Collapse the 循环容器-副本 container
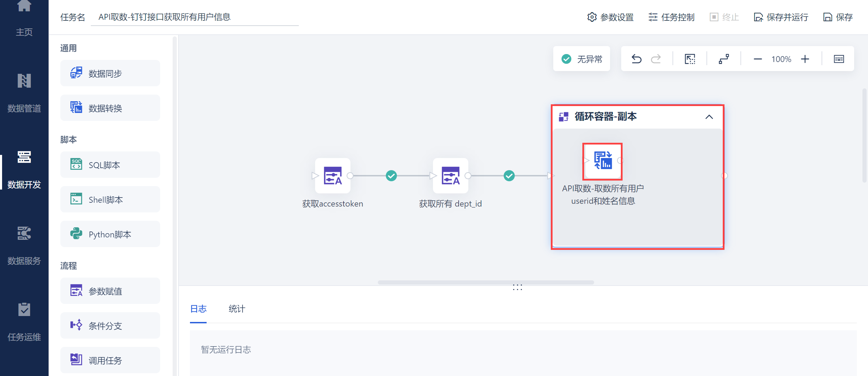The width and height of the screenshot is (868, 376). point(709,117)
